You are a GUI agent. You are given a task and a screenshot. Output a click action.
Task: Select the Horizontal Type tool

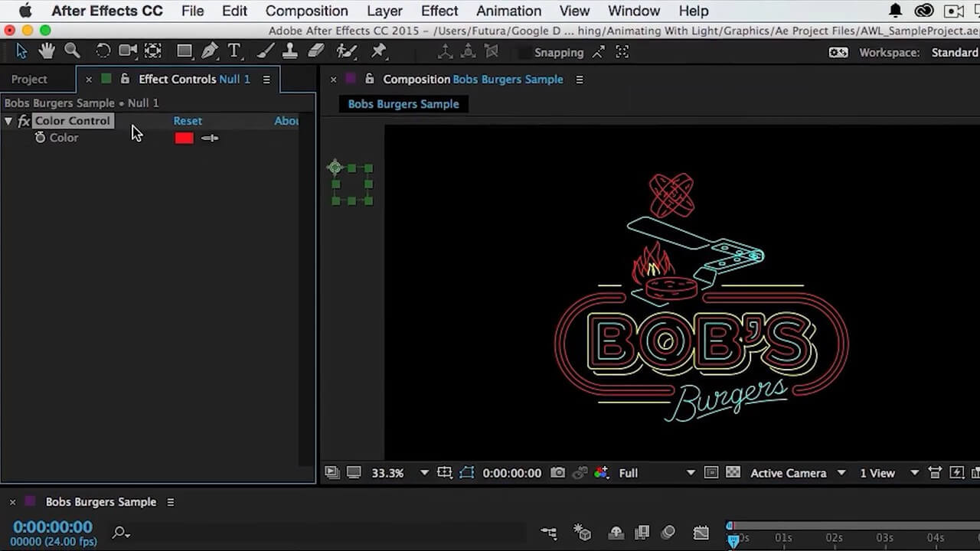click(x=234, y=51)
